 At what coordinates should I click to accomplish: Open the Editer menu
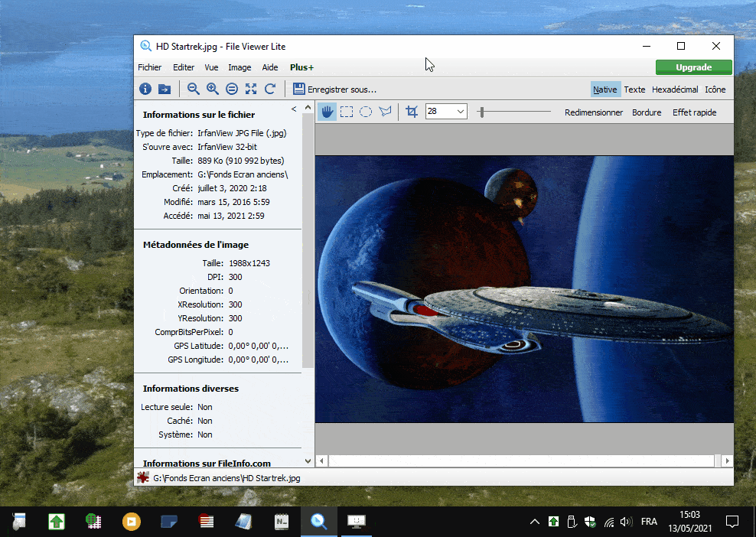point(184,67)
